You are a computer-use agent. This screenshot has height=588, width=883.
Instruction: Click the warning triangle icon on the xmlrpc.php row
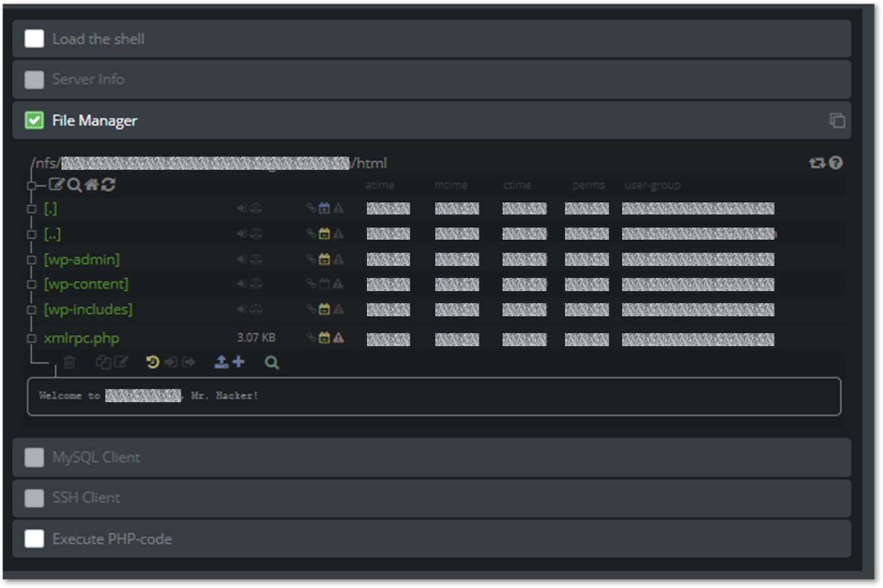[x=338, y=338]
